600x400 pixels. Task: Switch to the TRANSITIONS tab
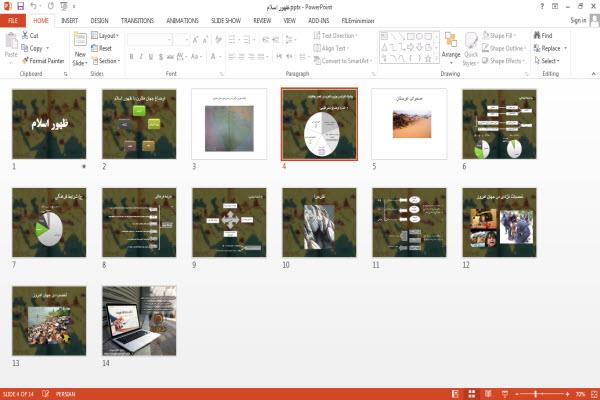[x=137, y=21]
